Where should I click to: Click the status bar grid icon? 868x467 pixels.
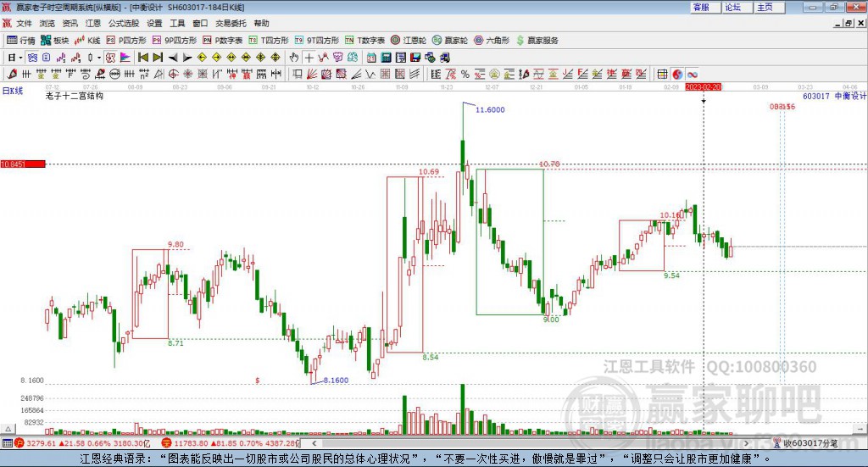coord(7,443)
